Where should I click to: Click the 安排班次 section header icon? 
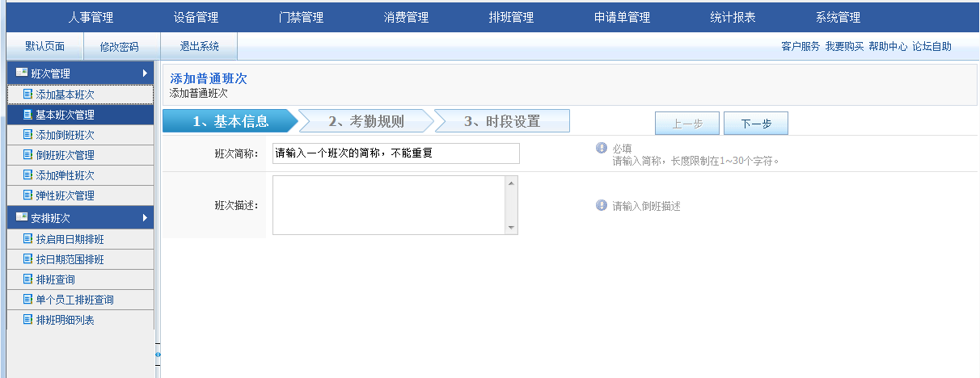(x=21, y=217)
